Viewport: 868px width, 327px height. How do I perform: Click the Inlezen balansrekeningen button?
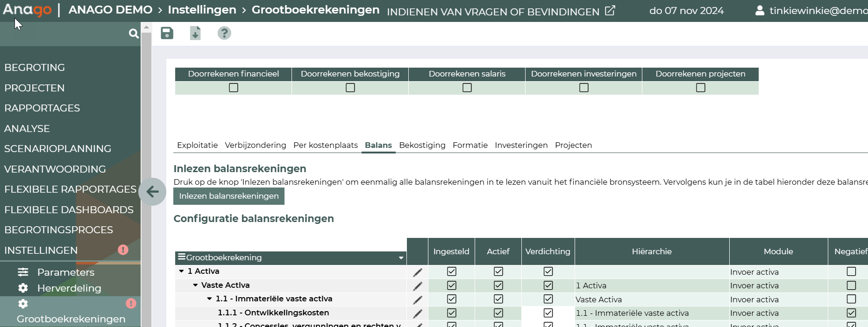[x=229, y=196]
